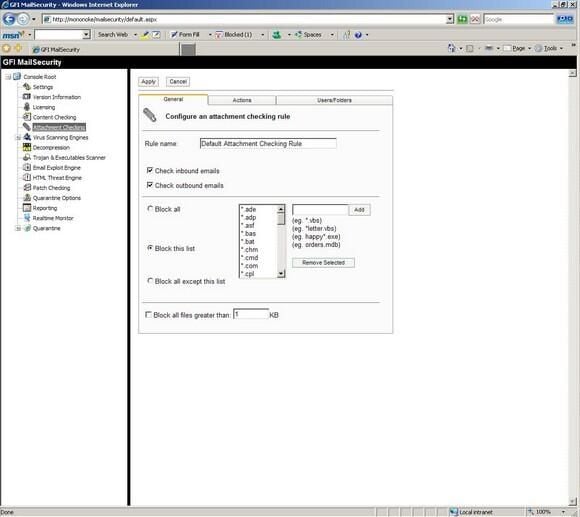Click the Add to Favorites icon
580x517 pixels.
pyautogui.click(x=18, y=48)
